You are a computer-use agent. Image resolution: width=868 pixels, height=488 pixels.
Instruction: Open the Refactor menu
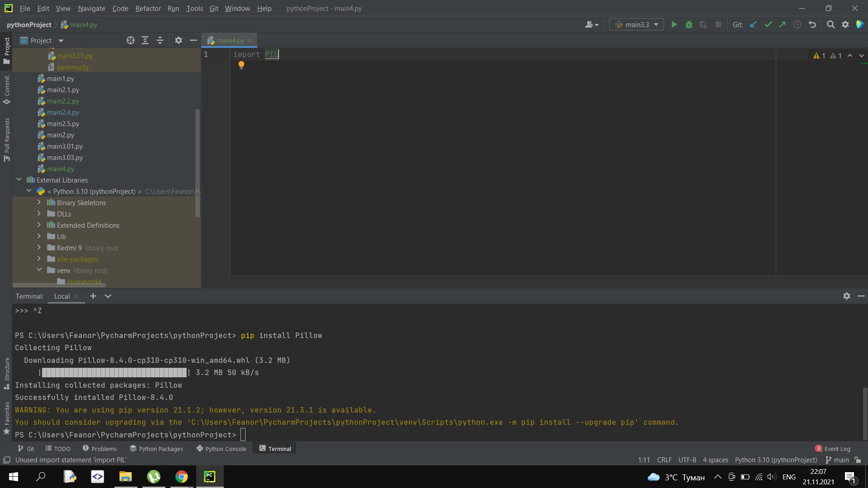148,8
